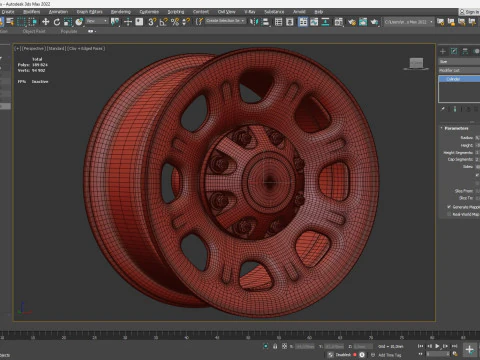Toggle Generate Mapping Coords checkbox
This screenshot has width=480, height=360.
(x=449, y=207)
